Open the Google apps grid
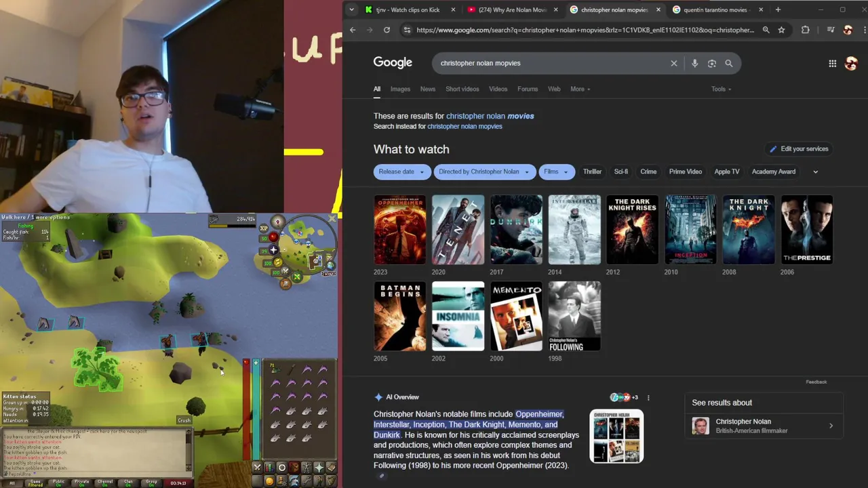 832,63
